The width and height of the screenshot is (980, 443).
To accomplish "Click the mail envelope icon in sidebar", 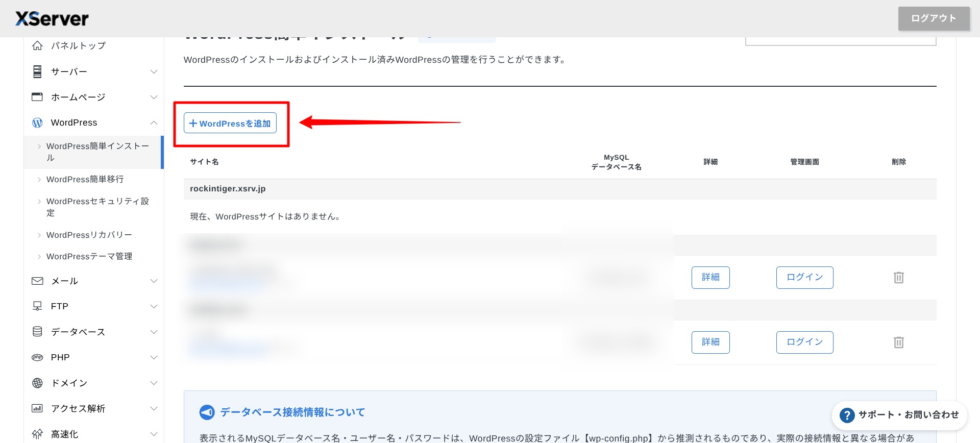I will coord(37,281).
